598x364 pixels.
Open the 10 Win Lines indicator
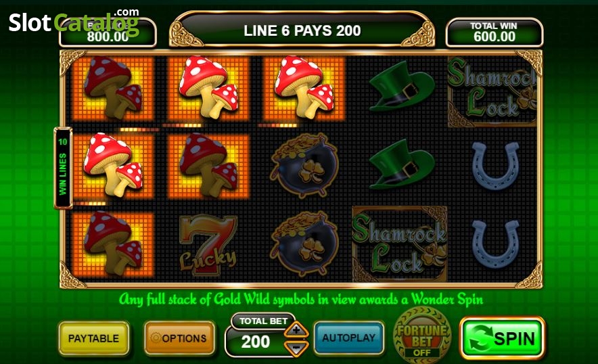63,168
